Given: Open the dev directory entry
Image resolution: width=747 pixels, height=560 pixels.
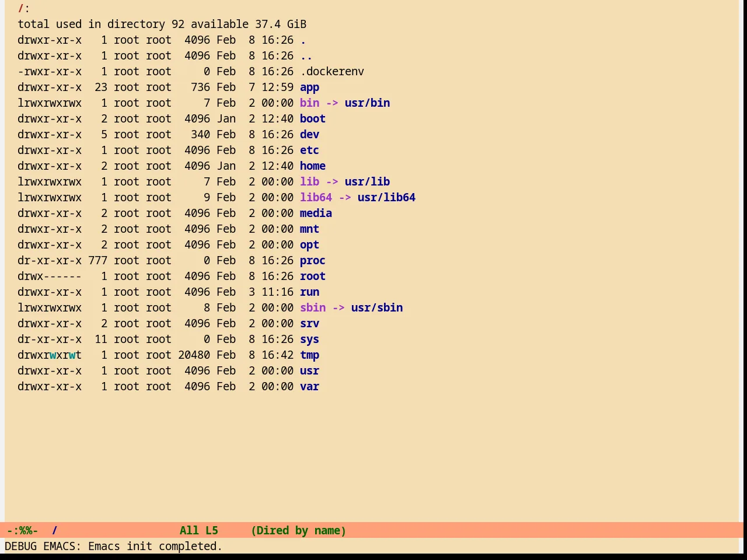Looking at the screenshot, I should (x=309, y=135).
